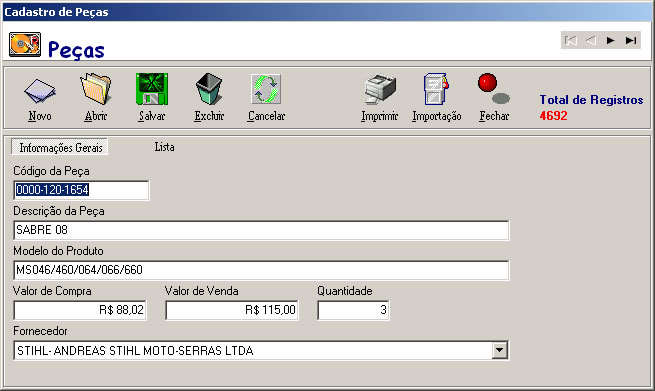Open the Importação import icon
Screen dimensions: 655x391
point(436,89)
